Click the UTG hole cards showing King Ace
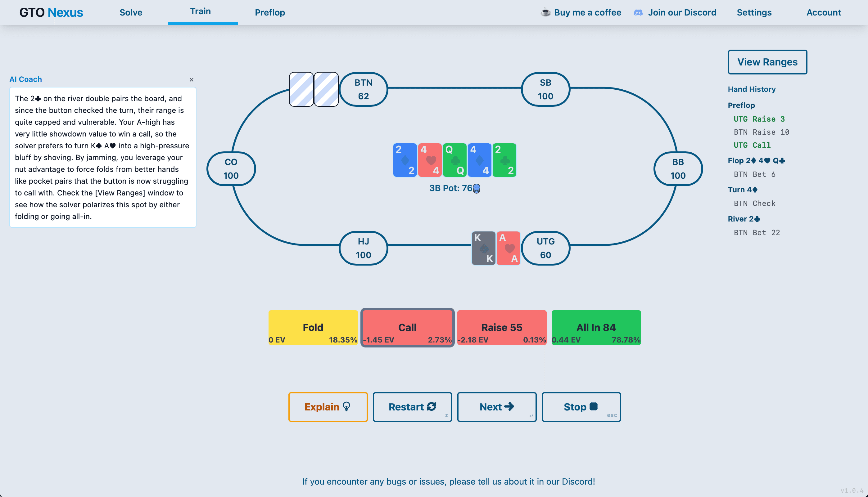This screenshot has width=868, height=497. 496,248
